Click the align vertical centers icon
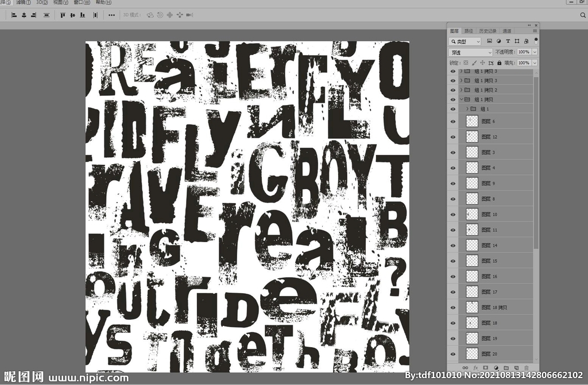The height and width of the screenshot is (385, 588). tap(72, 15)
